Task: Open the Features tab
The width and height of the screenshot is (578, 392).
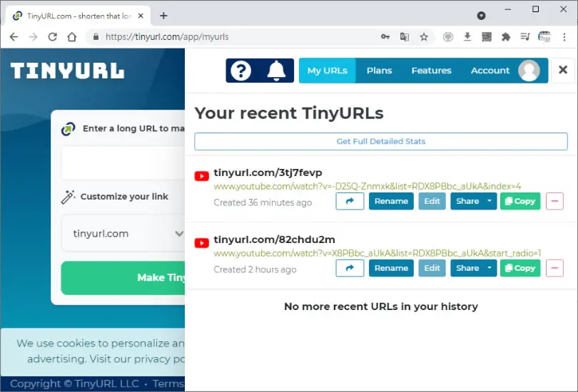Action: (431, 71)
